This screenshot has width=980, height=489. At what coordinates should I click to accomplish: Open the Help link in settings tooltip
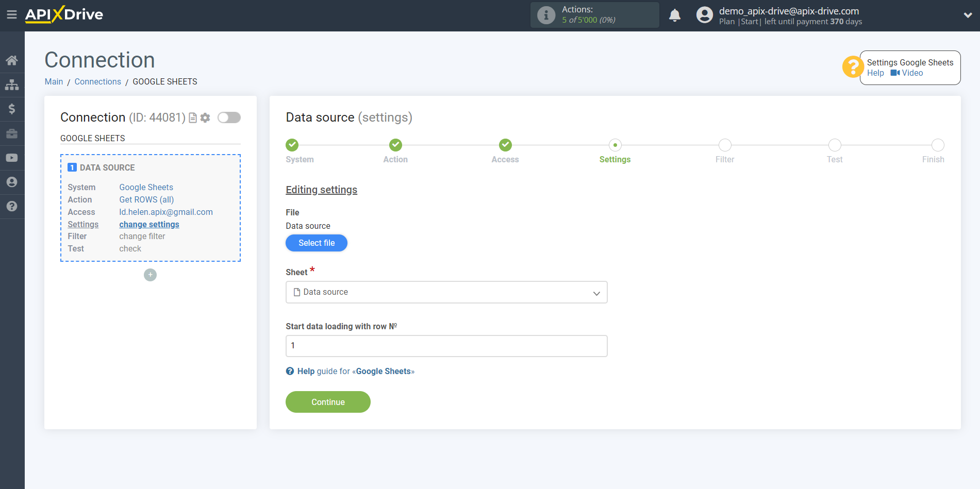click(875, 73)
